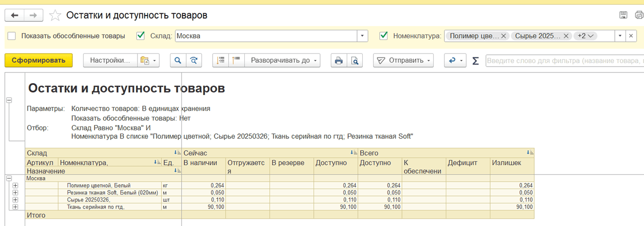Enable "Показать обособленные товары" checkbox
This screenshot has height=226, width=644.
point(12,36)
